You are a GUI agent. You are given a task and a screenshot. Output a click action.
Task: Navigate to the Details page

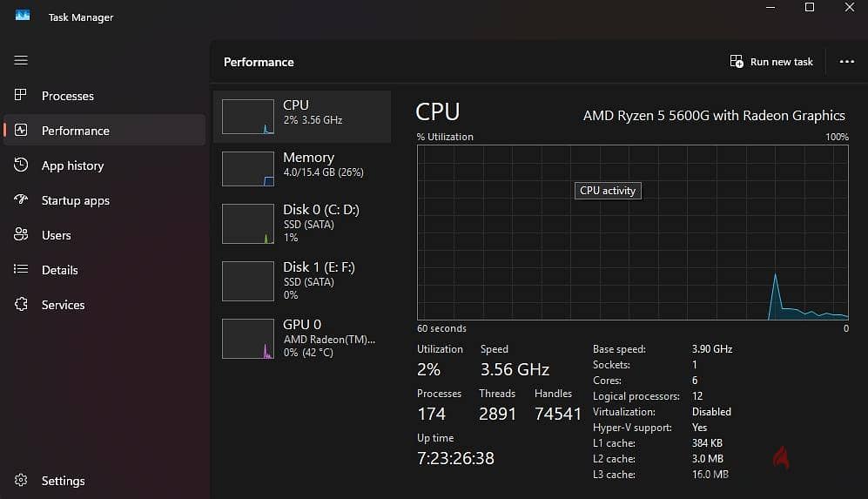[x=60, y=270]
